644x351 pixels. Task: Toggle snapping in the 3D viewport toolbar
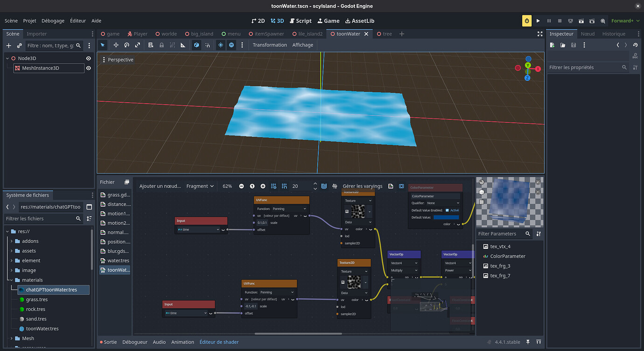point(208,45)
